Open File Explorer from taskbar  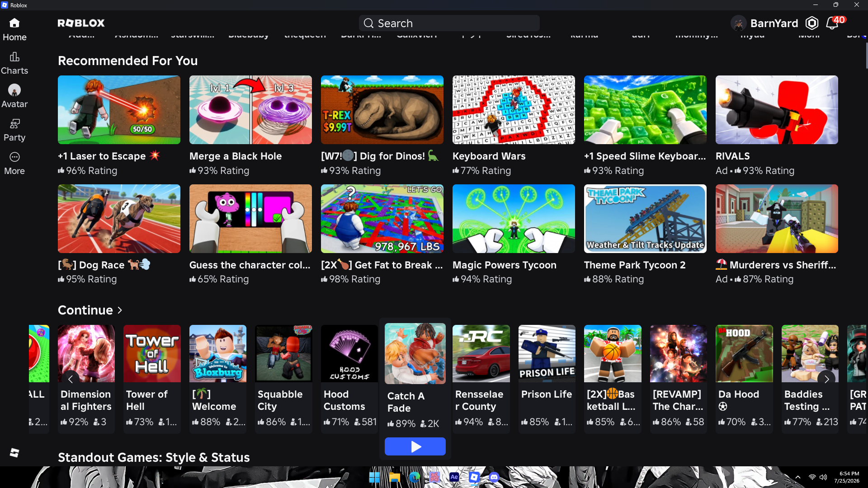[x=394, y=477]
